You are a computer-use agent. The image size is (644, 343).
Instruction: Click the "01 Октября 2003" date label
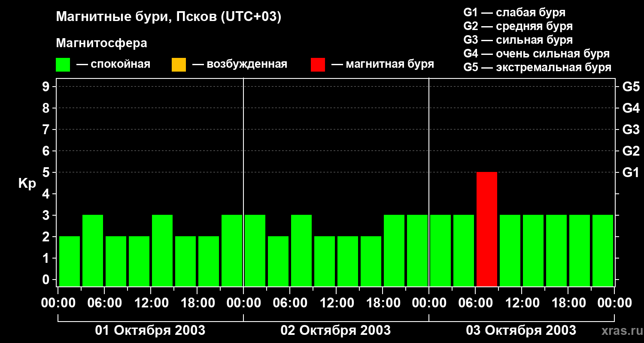pyautogui.click(x=150, y=331)
